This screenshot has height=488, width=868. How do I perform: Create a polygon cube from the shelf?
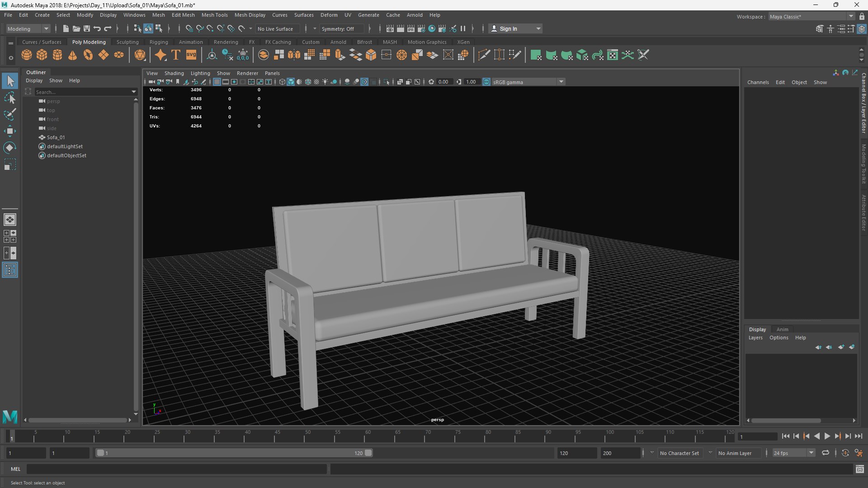42,55
